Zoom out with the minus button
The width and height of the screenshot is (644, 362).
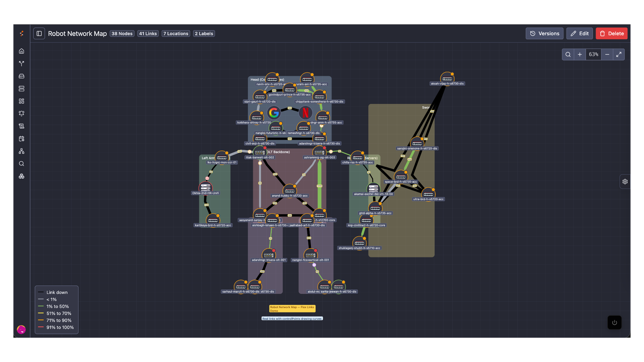[x=607, y=54]
